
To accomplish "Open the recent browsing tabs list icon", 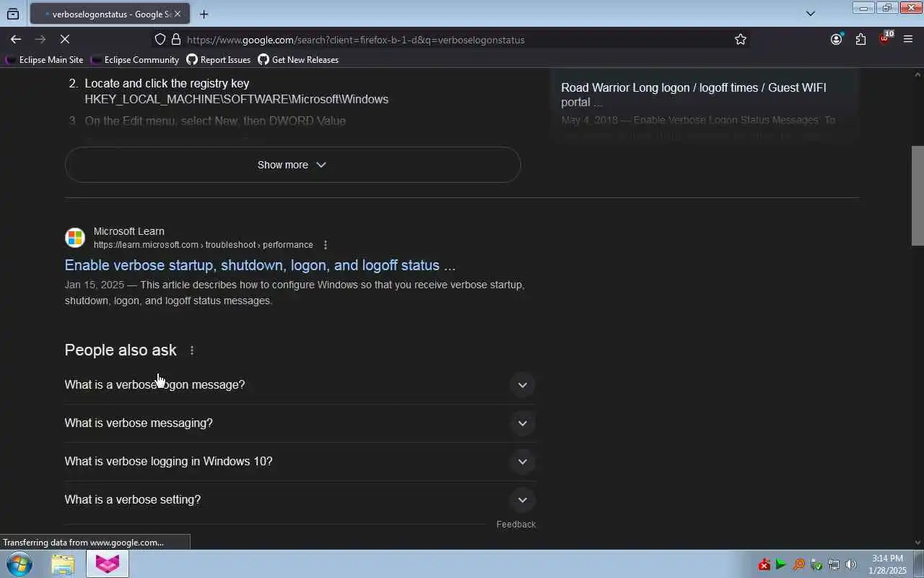I will [x=13, y=14].
